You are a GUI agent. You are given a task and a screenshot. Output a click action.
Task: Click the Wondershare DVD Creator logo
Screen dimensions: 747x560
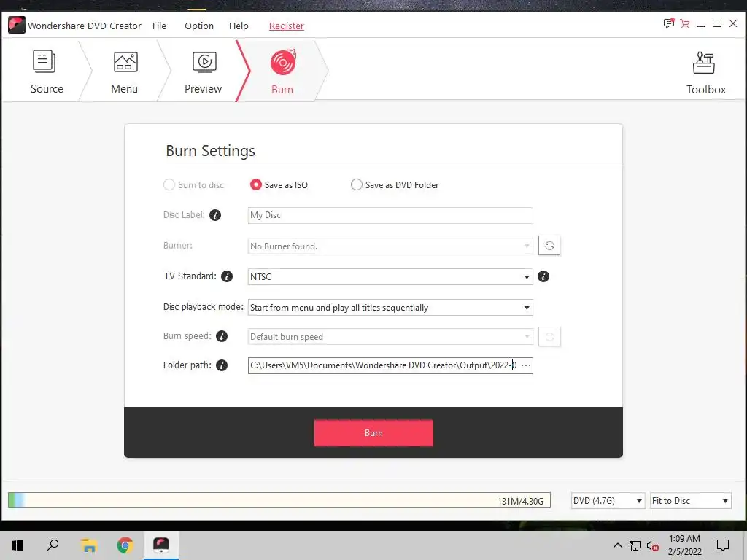tap(16, 26)
